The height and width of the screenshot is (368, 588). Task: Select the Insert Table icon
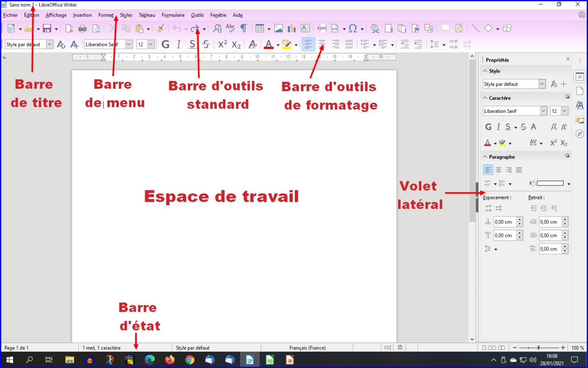point(260,28)
